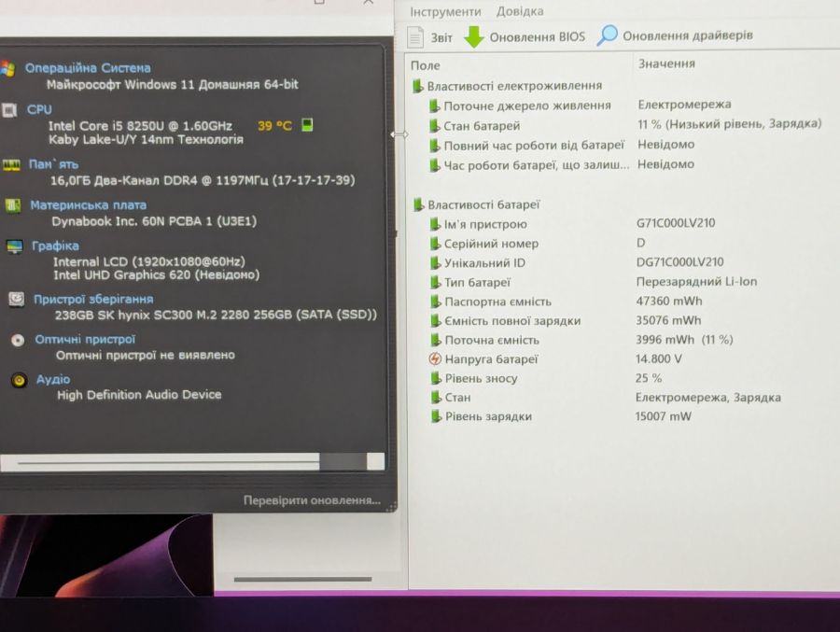Click battery icon beside Час роботи батареї, що залиш

click(434, 165)
